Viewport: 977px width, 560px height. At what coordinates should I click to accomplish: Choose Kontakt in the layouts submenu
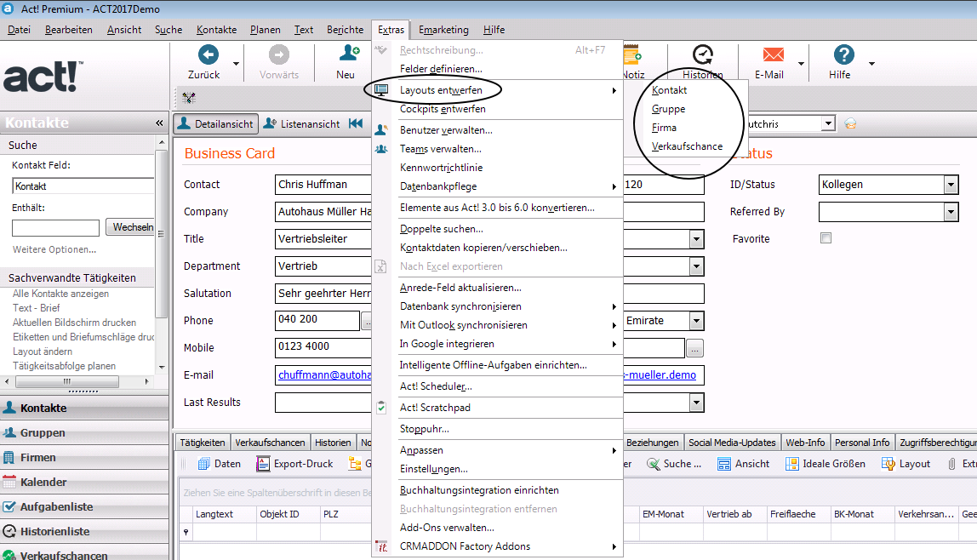tap(669, 89)
